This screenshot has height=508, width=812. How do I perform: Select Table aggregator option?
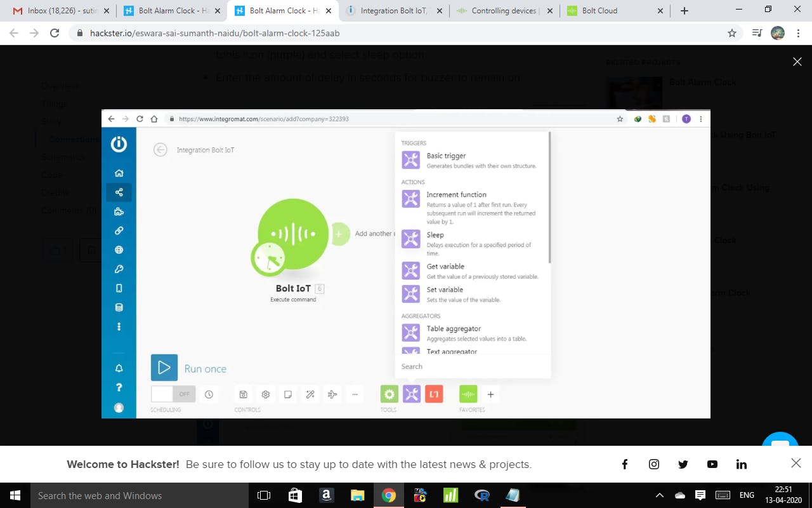(x=472, y=333)
